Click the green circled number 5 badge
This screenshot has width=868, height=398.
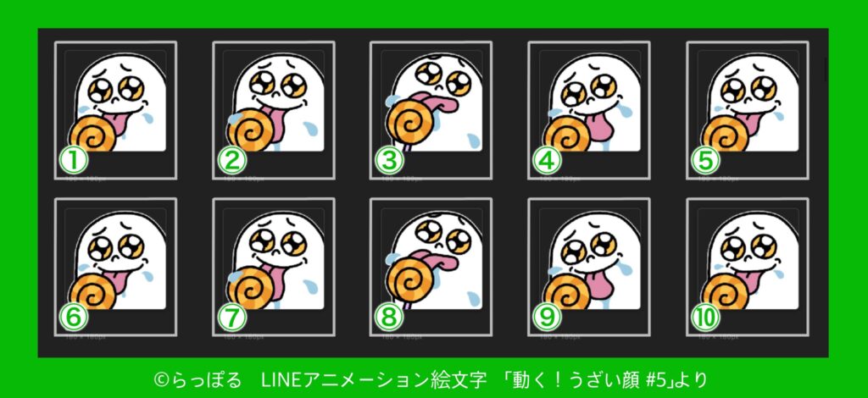pyautogui.click(x=705, y=161)
